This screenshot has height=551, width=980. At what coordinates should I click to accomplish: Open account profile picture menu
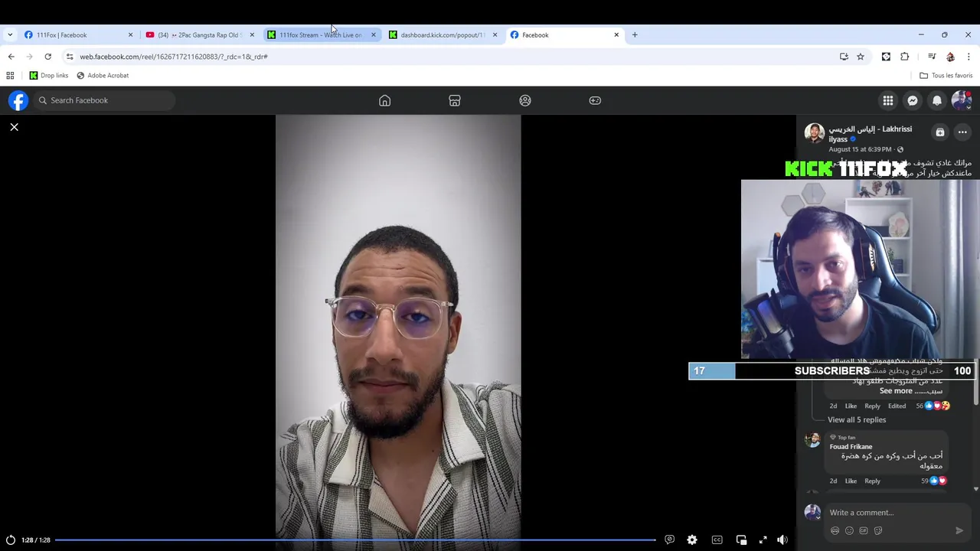click(962, 100)
